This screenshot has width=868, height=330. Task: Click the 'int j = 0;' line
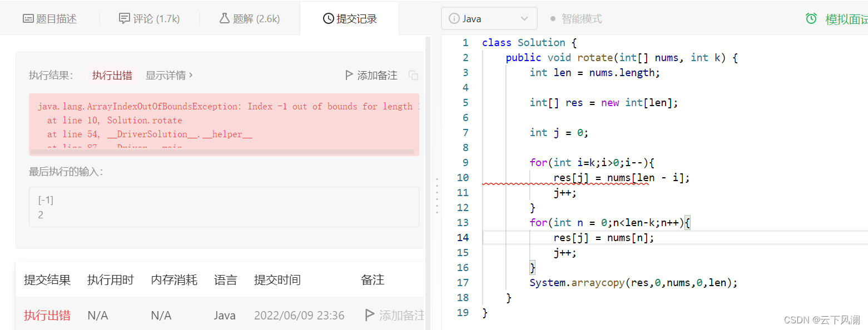(x=559, y=132)
